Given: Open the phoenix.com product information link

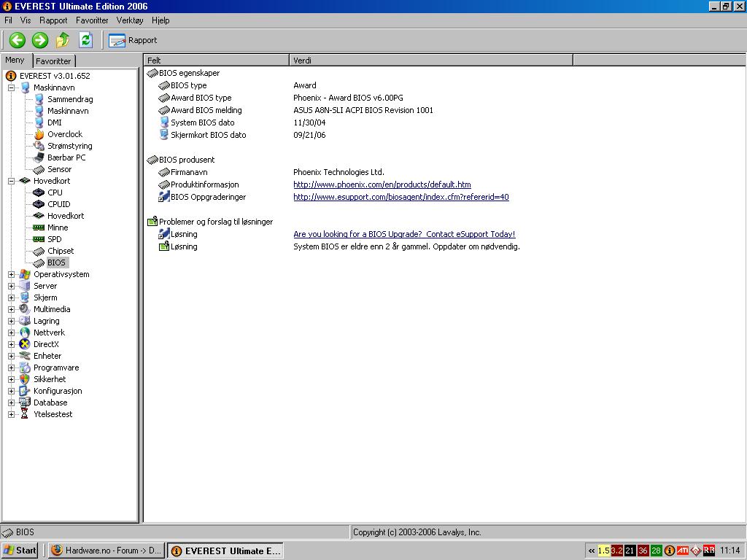Looking at the screenshot, I should [382, 184].
